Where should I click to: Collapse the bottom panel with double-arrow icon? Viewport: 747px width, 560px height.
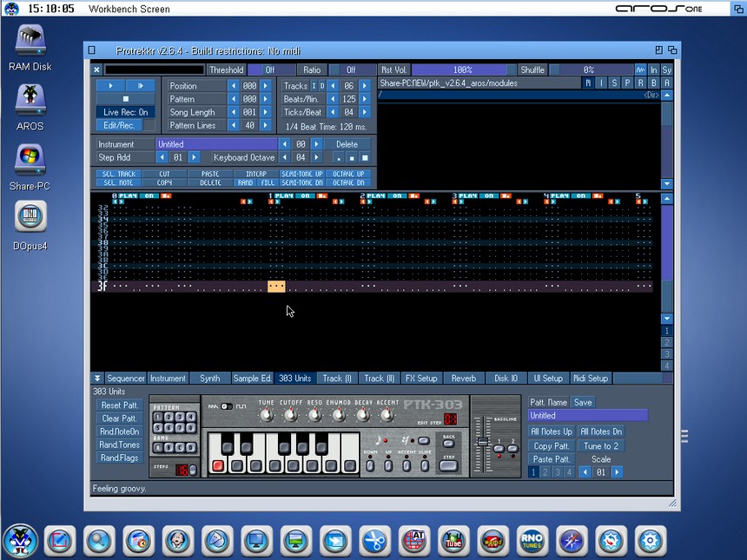click(98, 379)
